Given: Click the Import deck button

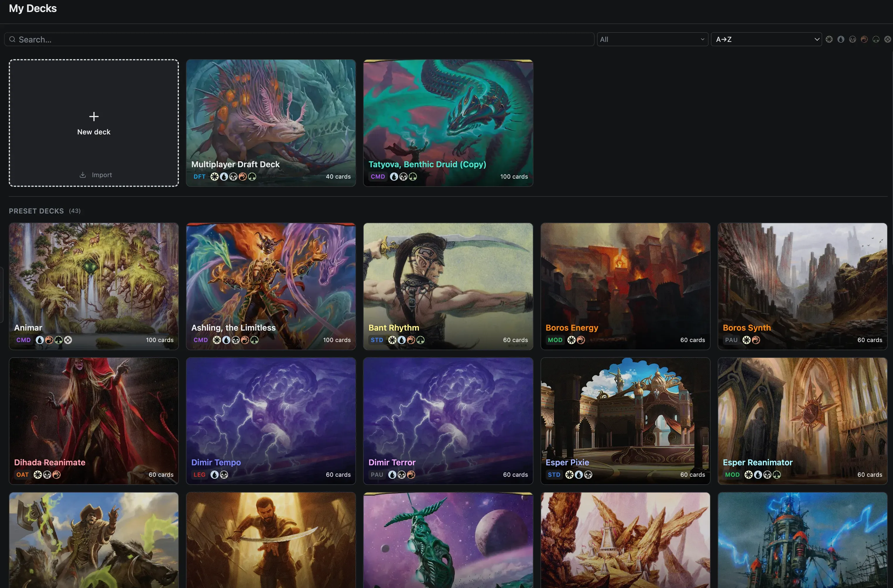Looking at the screenshot, I should click(96, 175).
